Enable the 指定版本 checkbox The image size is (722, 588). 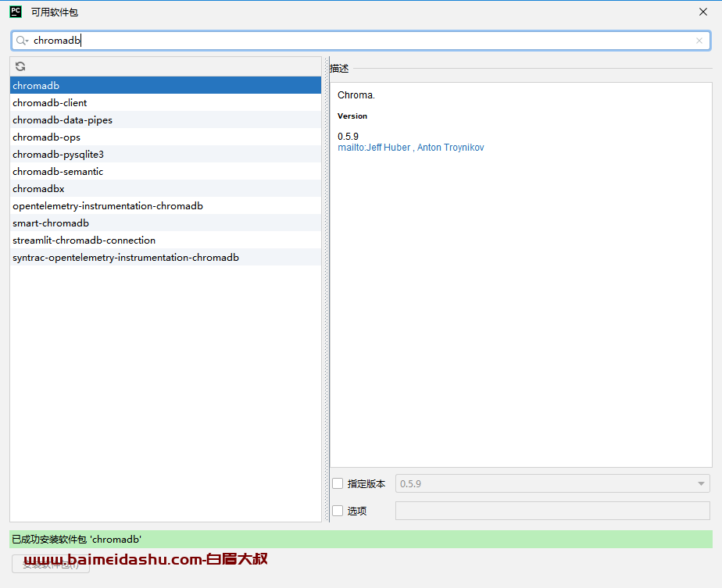click(338, 483)
